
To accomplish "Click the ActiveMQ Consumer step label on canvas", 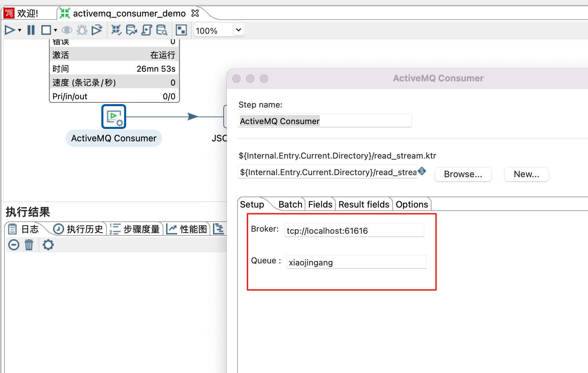I will 114,138.
